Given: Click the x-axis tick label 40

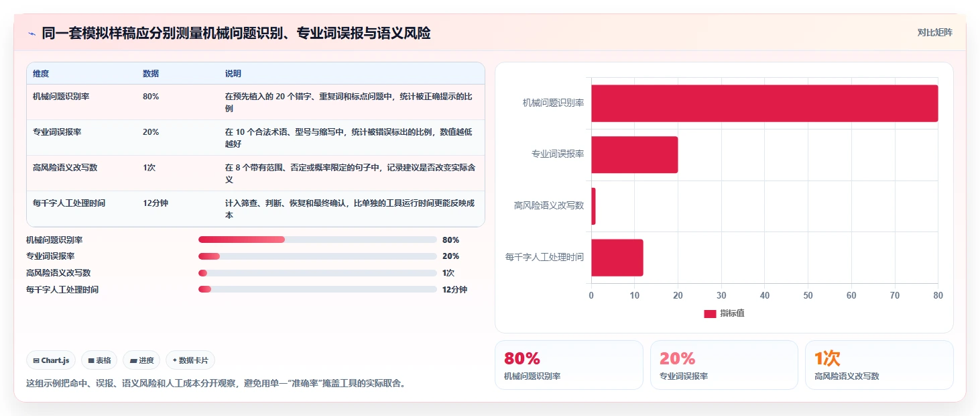Looking at the screenshot, I should pos(764,295).
